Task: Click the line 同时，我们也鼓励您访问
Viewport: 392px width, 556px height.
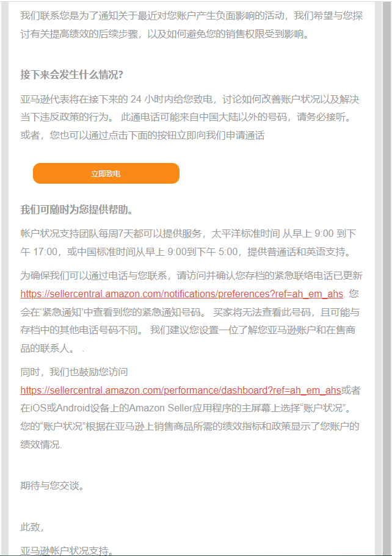Action: (x=74, y=372)
